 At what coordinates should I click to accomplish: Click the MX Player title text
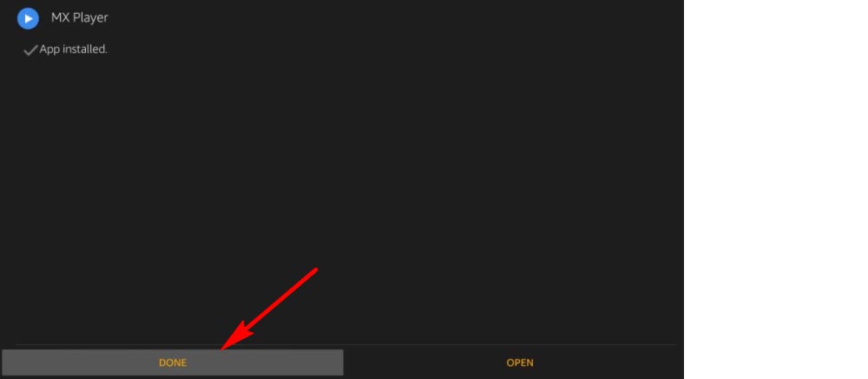(x=79, y=17)
